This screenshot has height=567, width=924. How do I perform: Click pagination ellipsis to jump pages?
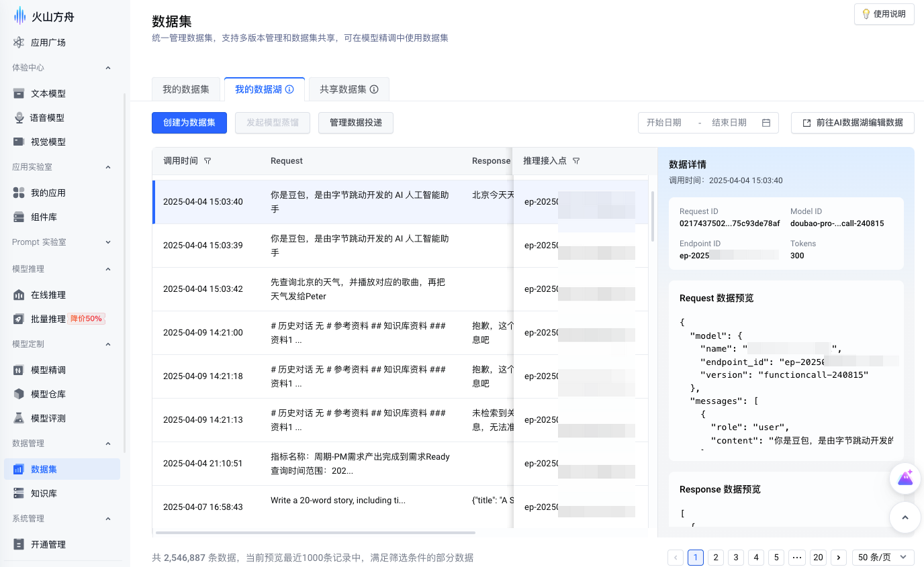796,558
